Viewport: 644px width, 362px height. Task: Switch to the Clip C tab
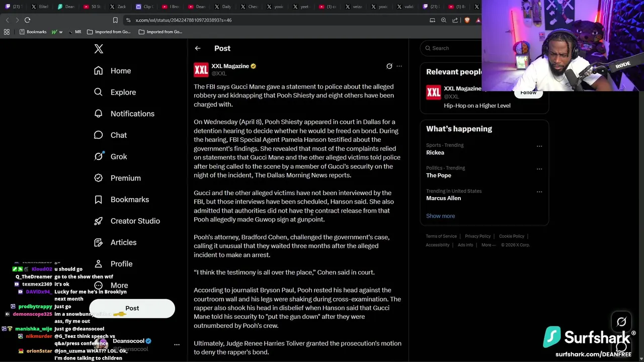click(144, 7)
